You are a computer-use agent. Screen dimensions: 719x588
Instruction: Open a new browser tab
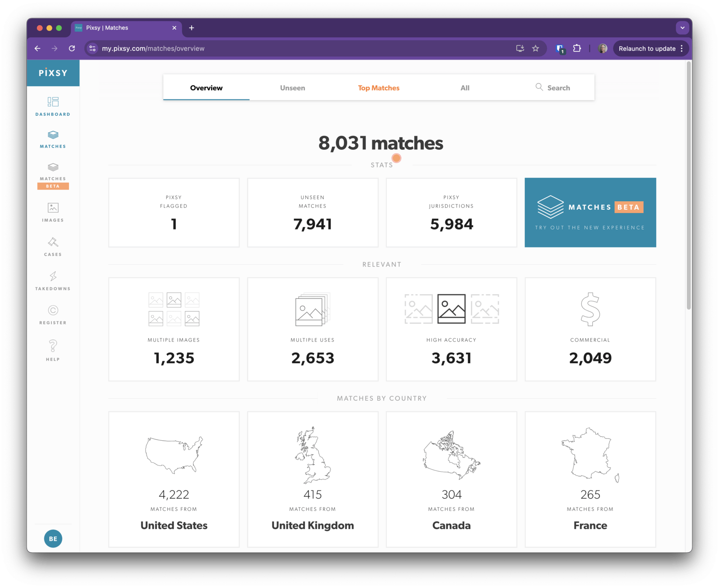(x=192, y=28)
